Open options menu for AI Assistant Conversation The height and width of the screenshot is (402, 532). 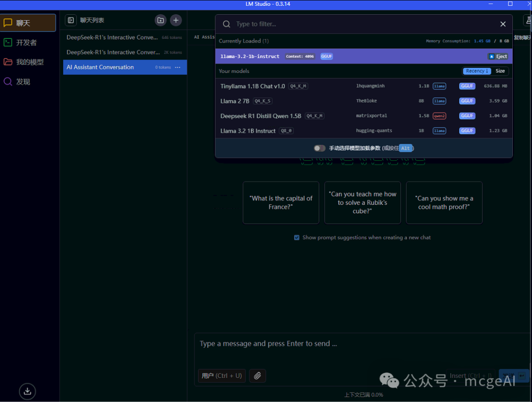[178, 67]
